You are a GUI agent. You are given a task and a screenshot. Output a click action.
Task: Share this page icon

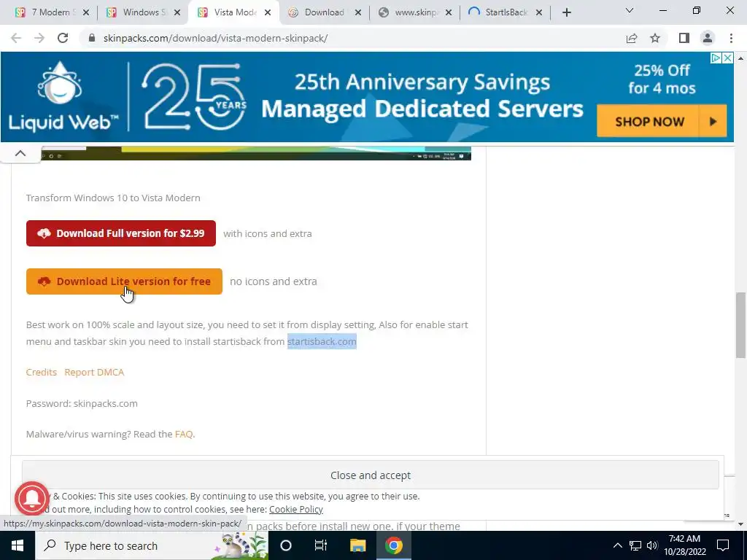coord(632,38)
